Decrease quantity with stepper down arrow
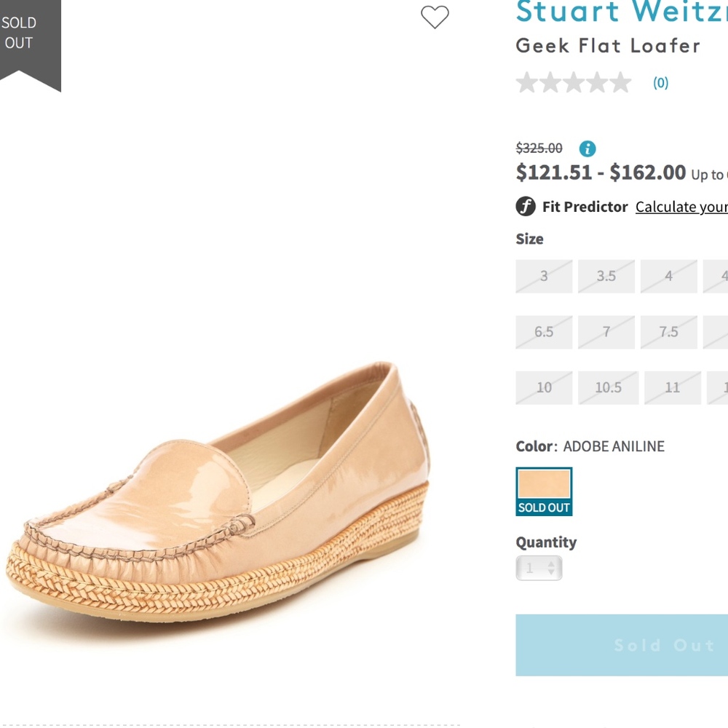This screenshot has width=728, height=728. point(551,573)
